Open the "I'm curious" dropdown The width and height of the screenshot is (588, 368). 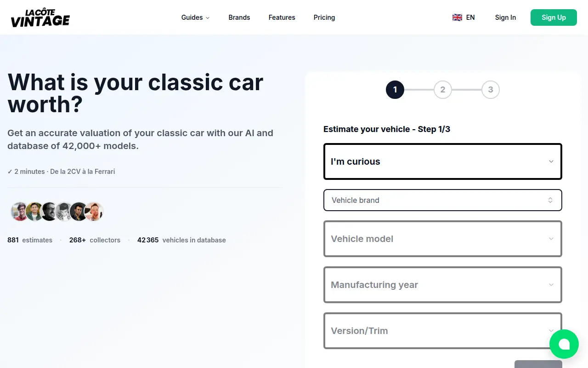(x=443, y=161)
